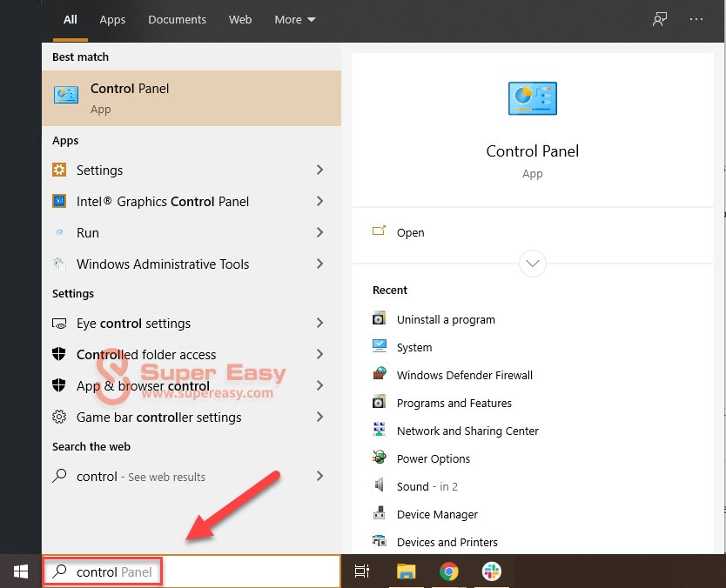726x588 pixels.
Task: Expand the Game bar controller settings arrow
Action: pyautogui.click(x=319, y=417)
